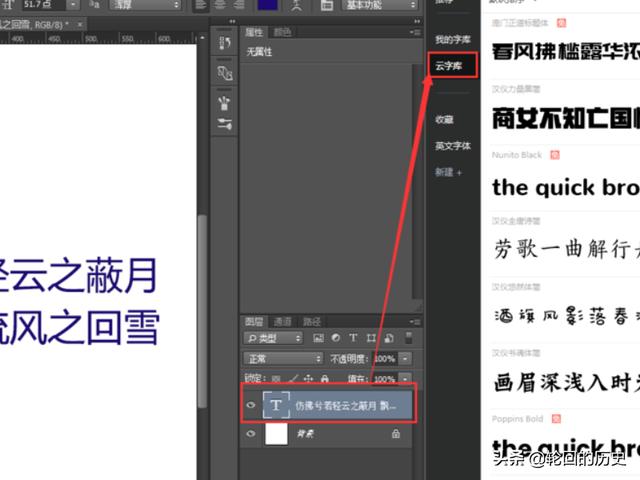Click the shape layer filter icon
This screenshot has width=640, height=480.
371,338
